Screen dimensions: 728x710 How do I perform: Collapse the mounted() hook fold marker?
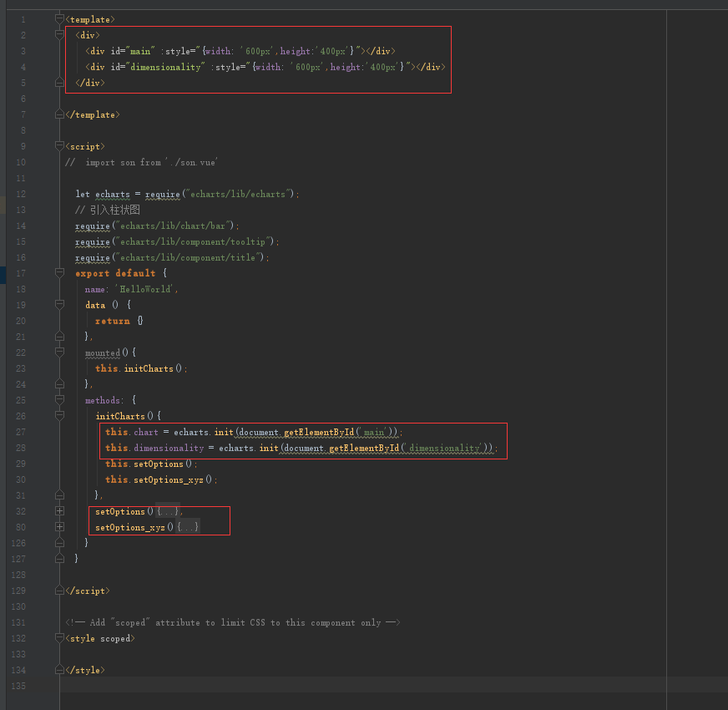coord(59,352)
